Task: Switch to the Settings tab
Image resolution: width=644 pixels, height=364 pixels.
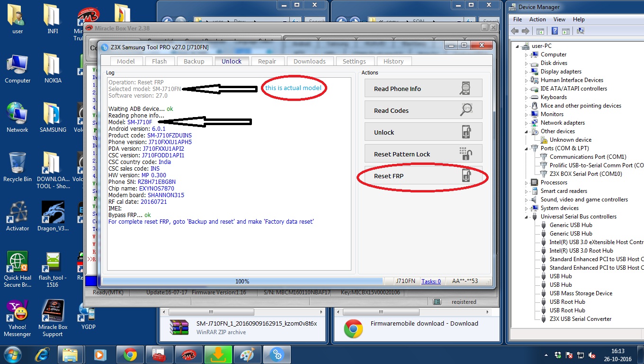Action: click(354, 61)
